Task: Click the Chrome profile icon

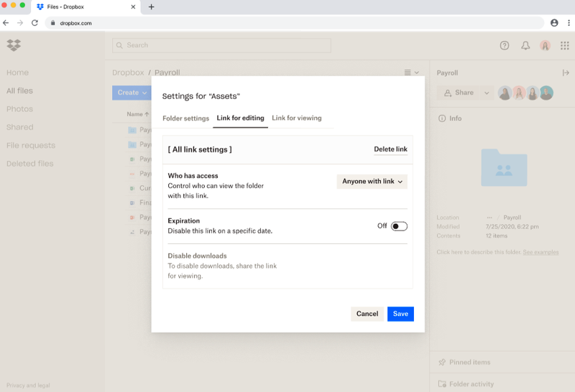Action: (554, 23)
